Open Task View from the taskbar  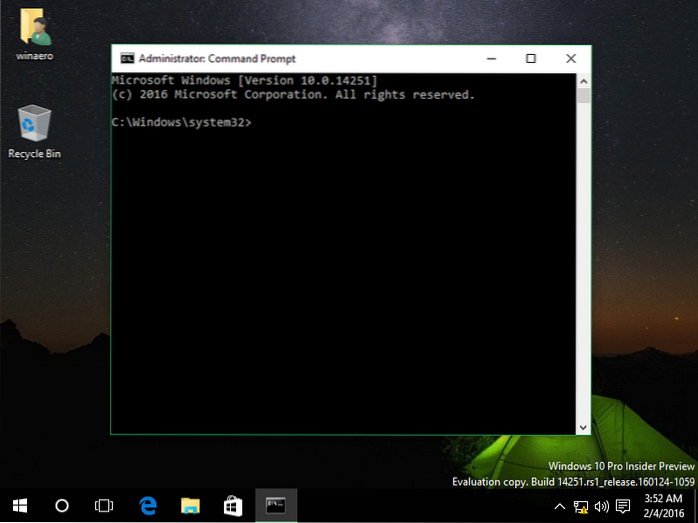pos(103,506)
